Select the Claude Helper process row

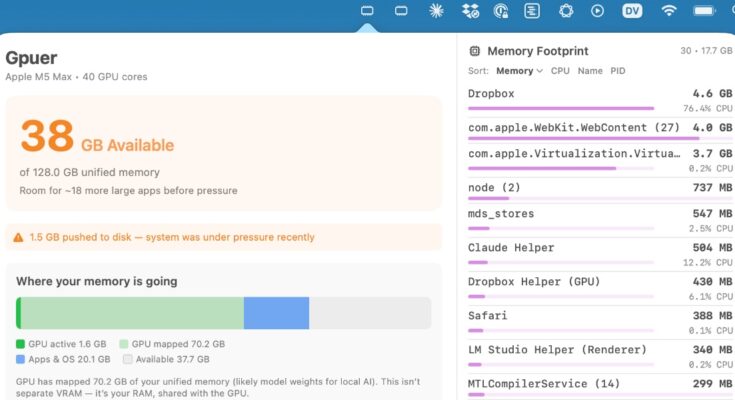(600, 253)
